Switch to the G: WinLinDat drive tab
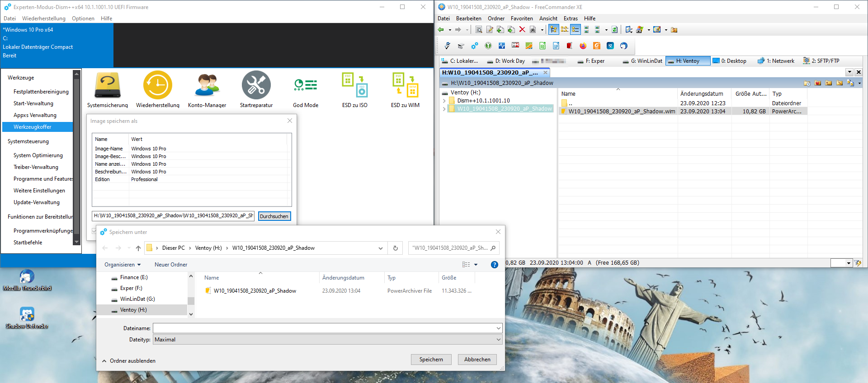868x383 pixels. click(x=642, y=61)
